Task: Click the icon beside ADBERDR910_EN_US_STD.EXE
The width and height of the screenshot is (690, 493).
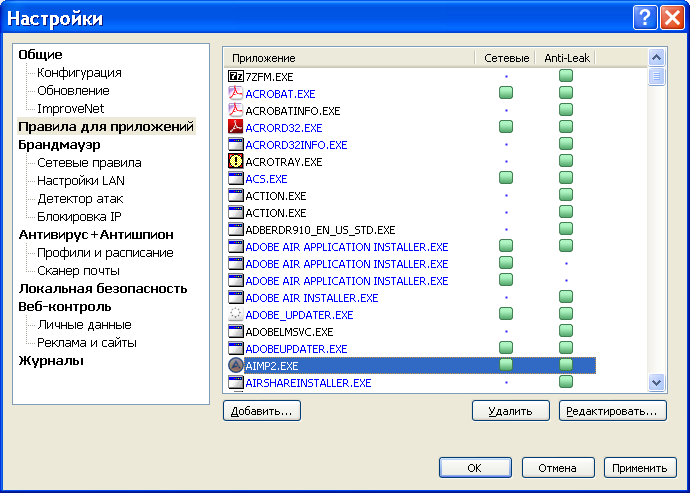Action: click(235, 230)
